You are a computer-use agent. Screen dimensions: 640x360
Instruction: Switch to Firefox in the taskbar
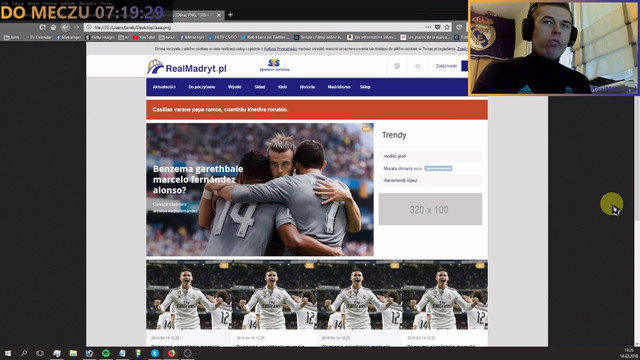click(171, 353)
